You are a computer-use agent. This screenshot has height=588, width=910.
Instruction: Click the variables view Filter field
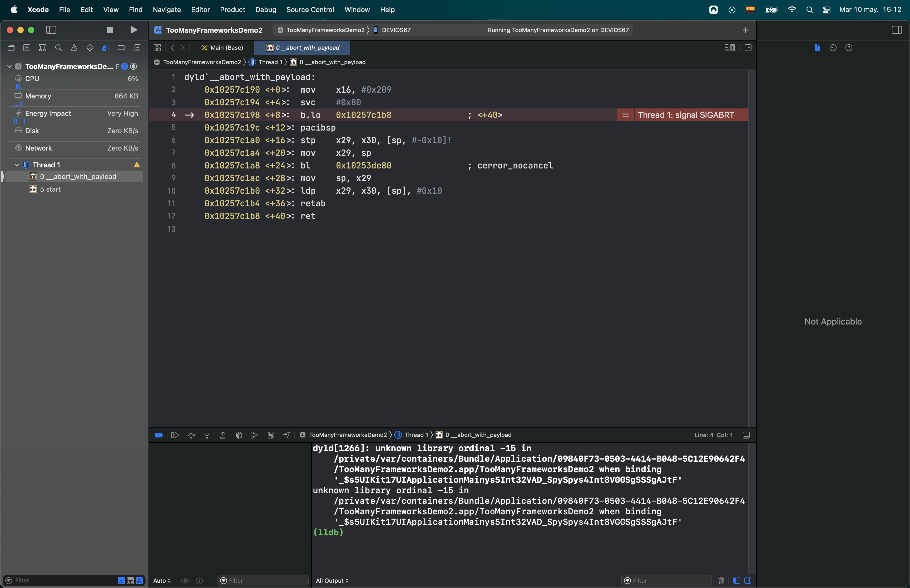(263, 580)
